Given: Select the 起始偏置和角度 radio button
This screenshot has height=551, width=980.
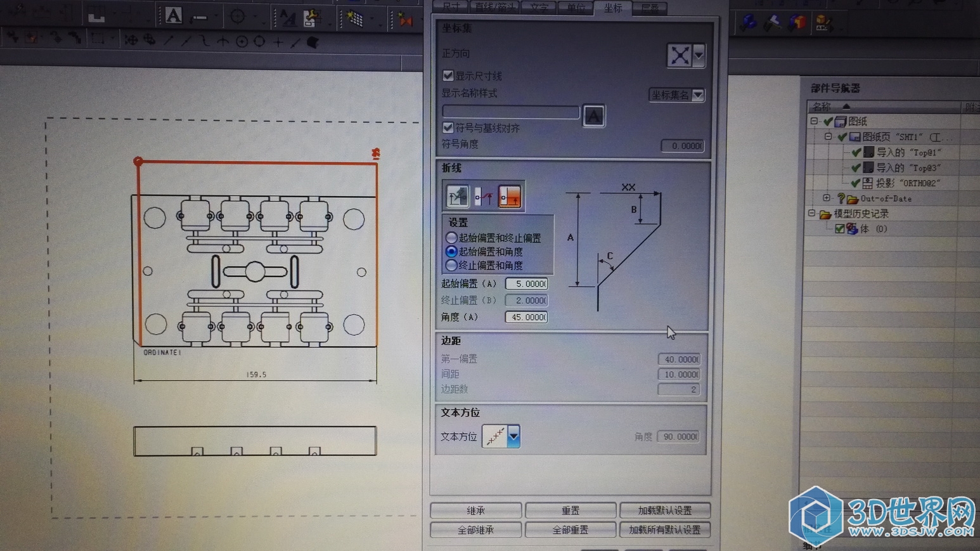Looking at the screenshot, I should pyautogui.click(x=451, y=252).
